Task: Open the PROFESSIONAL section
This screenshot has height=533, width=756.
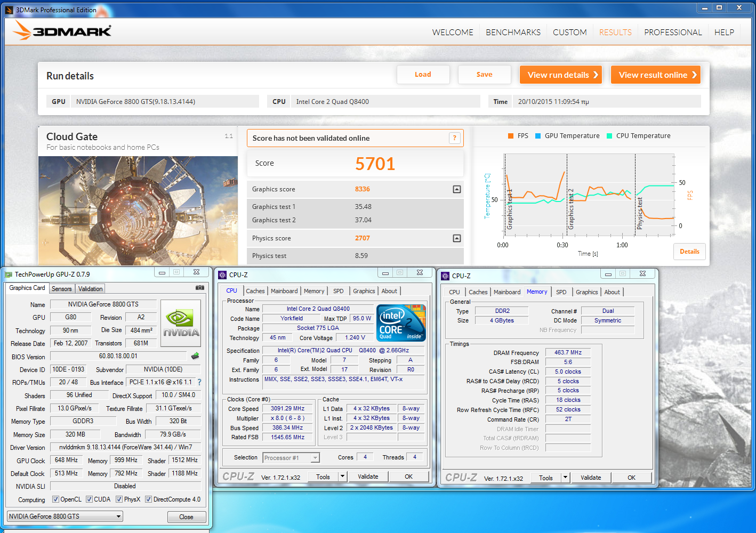Action: [x=673, y=33]
